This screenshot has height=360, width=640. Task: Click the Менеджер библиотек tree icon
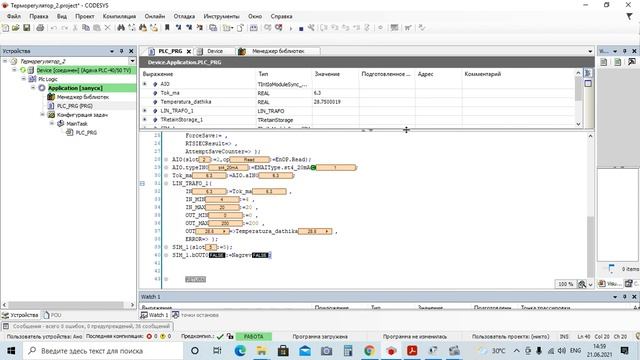[51, 97]
